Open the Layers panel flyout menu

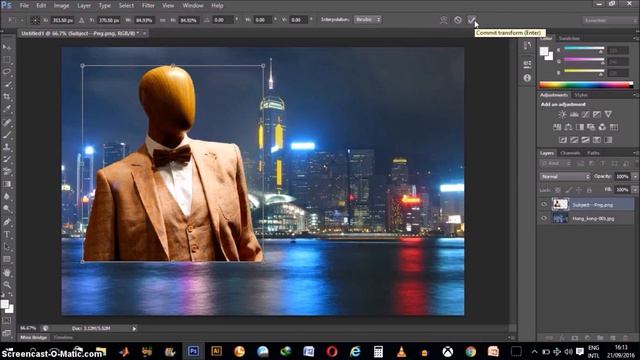tap(636, 153)
